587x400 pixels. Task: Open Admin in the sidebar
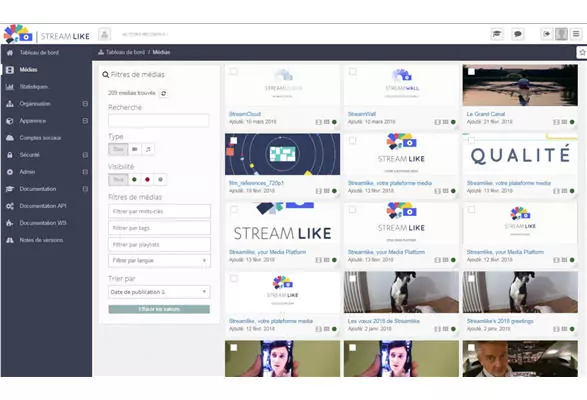tap(27, 172)
